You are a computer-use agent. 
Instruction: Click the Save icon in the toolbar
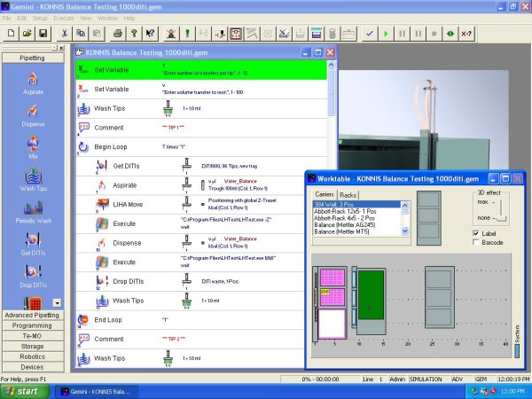click(44, 33)
